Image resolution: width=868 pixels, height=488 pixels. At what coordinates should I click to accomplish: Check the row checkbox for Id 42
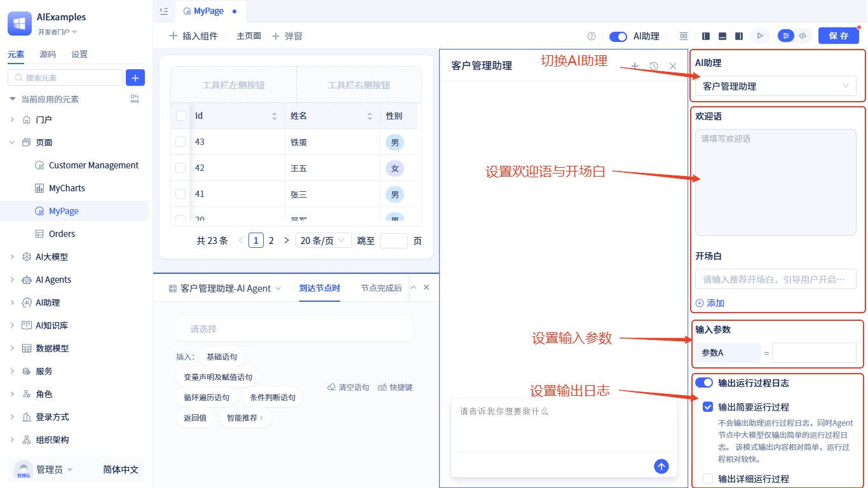[x=180, y=168]
